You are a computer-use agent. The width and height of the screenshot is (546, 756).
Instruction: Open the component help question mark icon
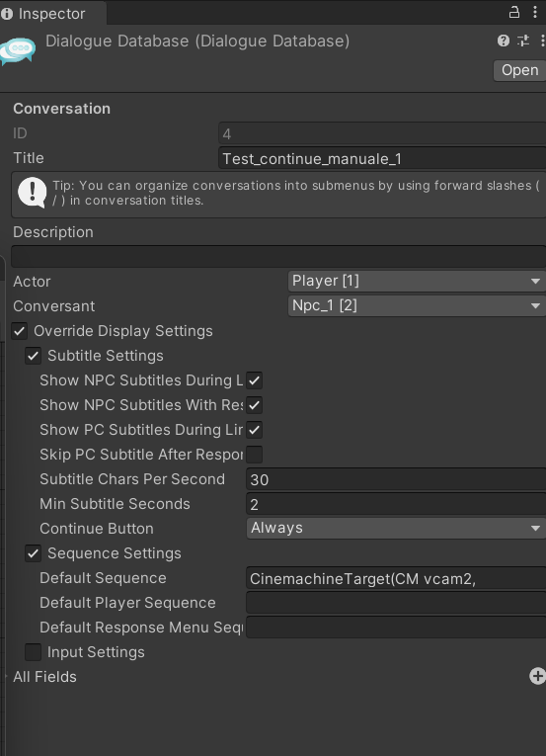[504, 41]
